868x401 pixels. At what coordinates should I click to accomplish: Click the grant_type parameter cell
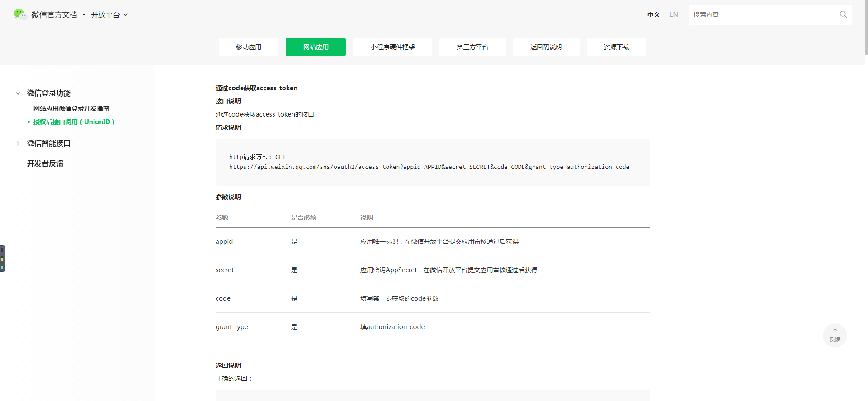(x=232, y=327)
